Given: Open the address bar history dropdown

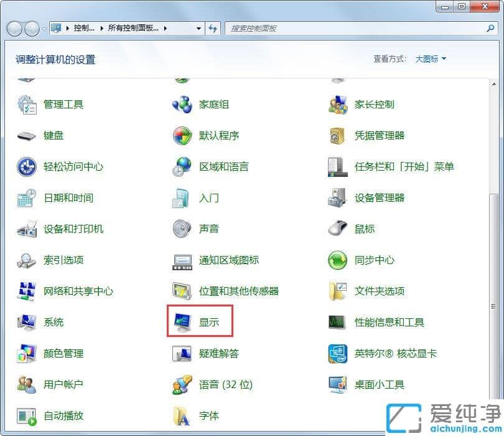Looking at the screenshot, I should coord(198,28).
